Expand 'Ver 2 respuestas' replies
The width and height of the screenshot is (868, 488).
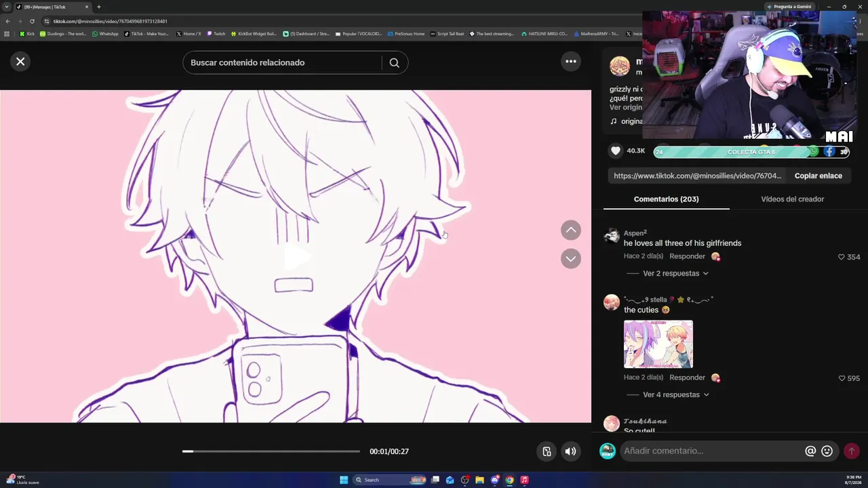pyautogui.click(x=675, y=273)
